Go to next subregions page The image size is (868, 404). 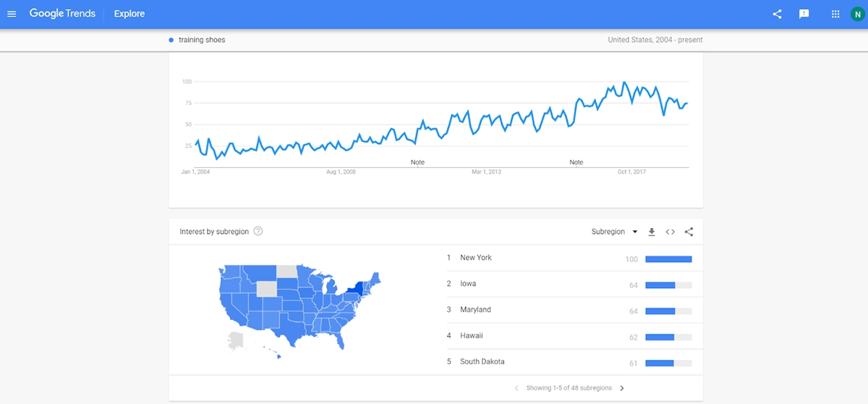pyautogui.click(x=622, y=388)
